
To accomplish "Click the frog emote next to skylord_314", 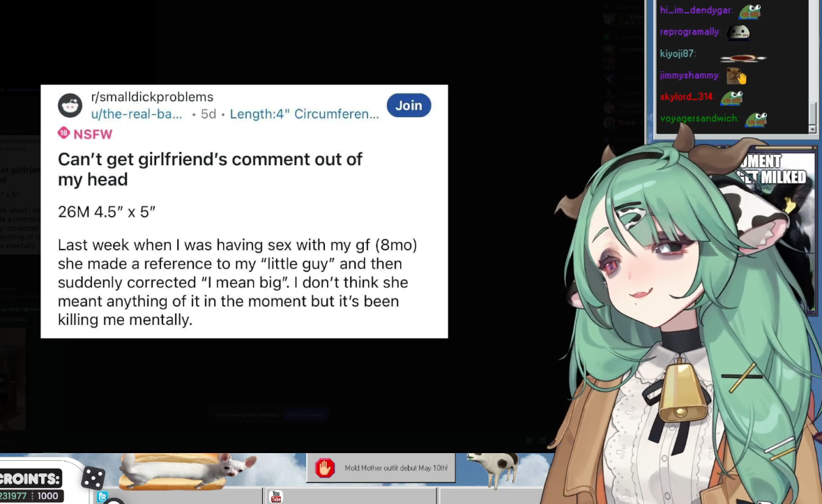I will pos(732,98).
